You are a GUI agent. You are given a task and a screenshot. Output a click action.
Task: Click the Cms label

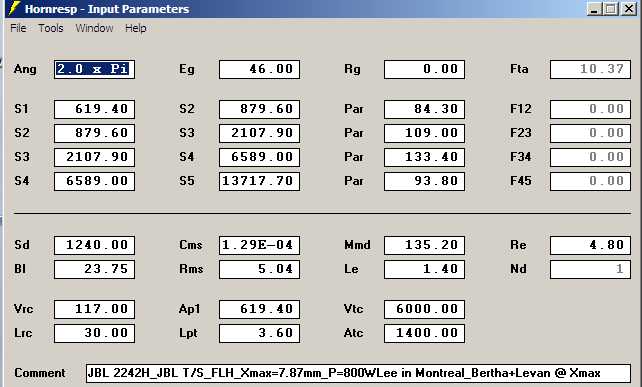[x=190, y=245]
